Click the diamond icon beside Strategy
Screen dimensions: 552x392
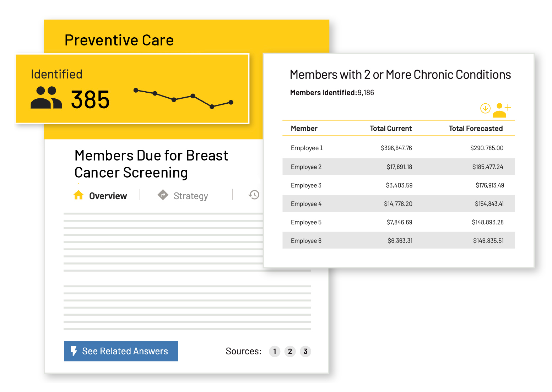point(163,195)
